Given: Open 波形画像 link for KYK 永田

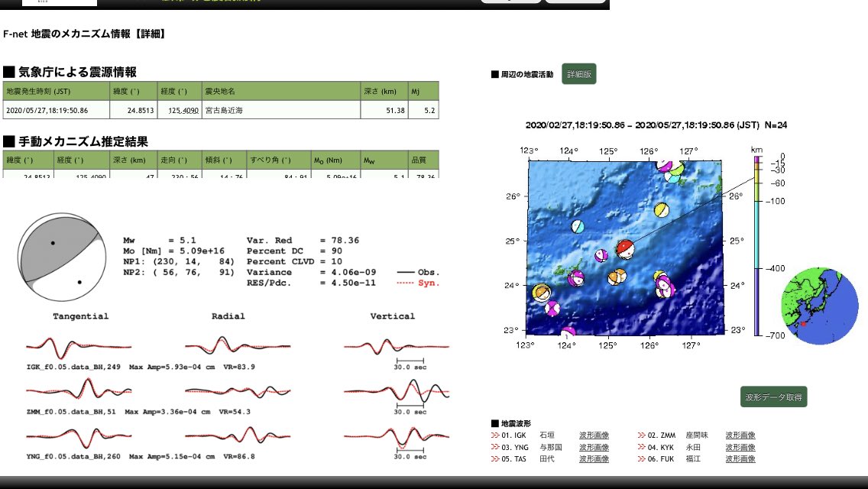Looking at the screenshot, I should tap(740, 447).
